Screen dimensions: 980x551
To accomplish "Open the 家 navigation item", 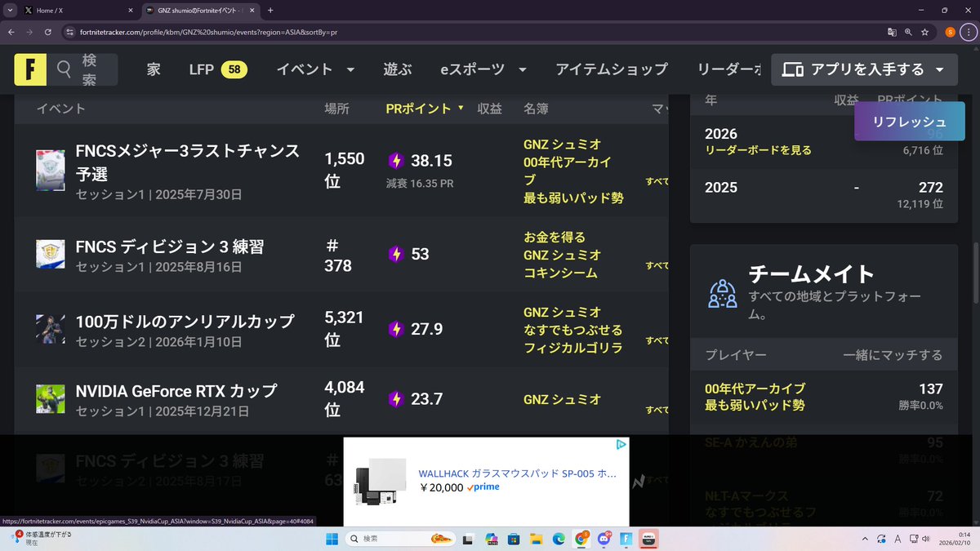I will tap(154, 70).
